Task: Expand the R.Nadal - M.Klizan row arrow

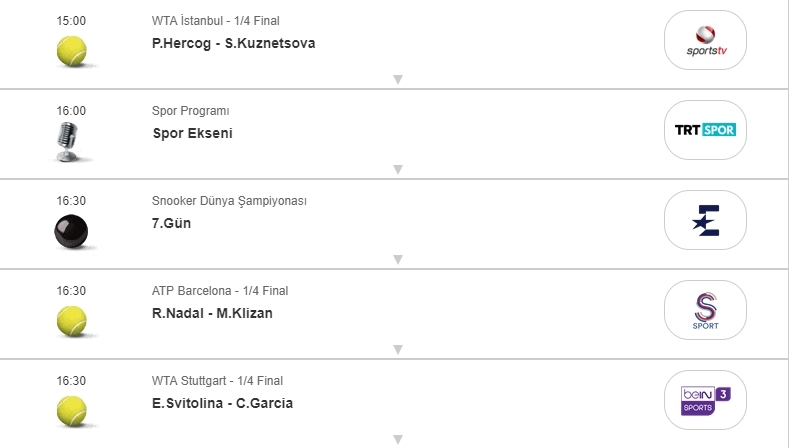Action: pyautogui.click(x=397, y=349)
